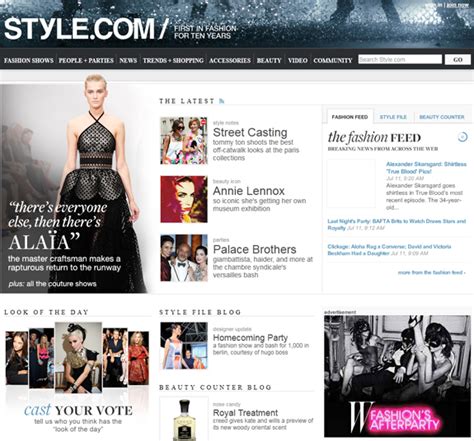Click the far-left Look of the Day photo

tap(17, 358)
